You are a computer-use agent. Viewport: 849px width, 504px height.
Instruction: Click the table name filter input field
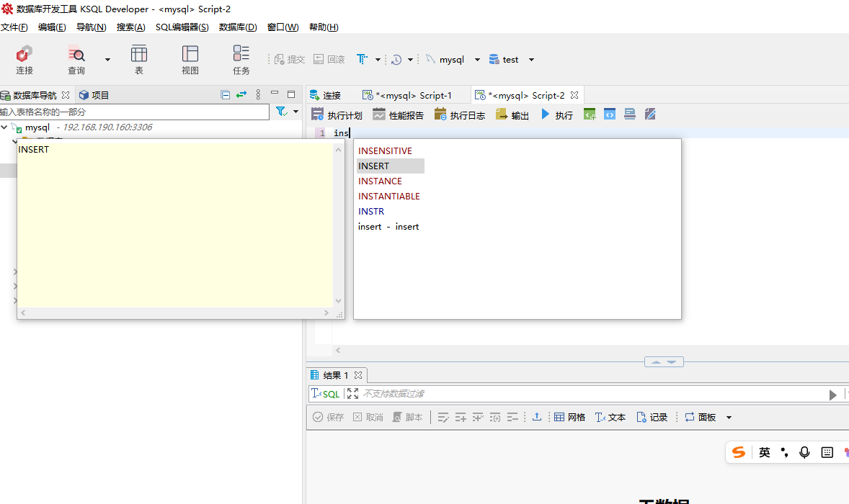(134, 112)
